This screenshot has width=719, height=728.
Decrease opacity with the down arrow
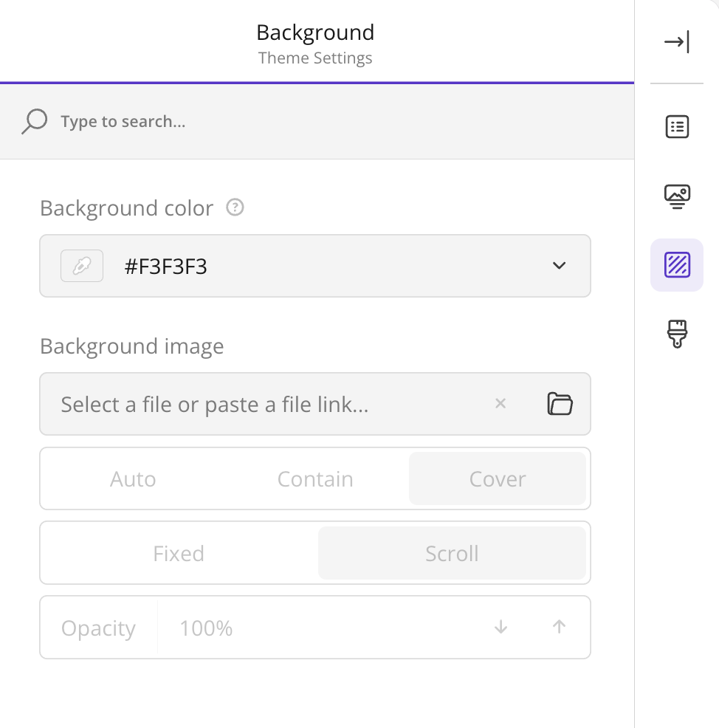(500, 628)
